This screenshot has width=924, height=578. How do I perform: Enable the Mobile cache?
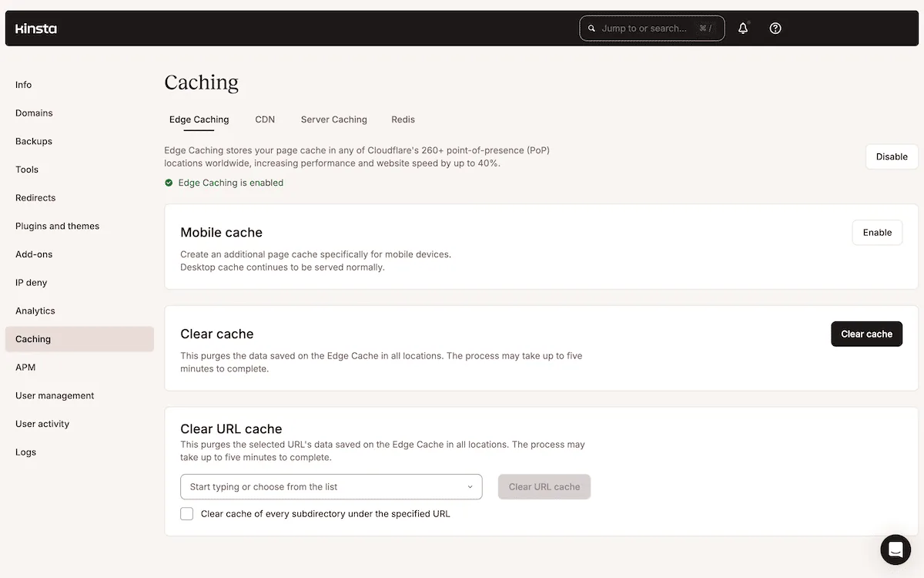point(877,233)
